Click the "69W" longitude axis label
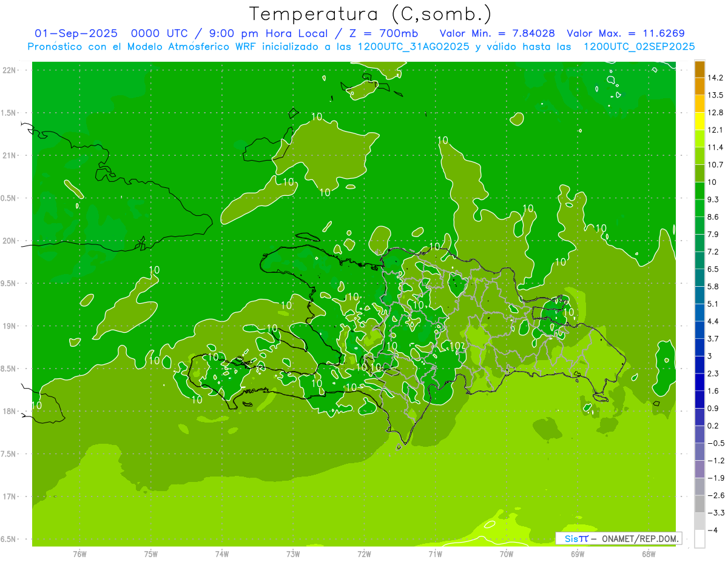Screen dimensions: 728x562 (578, 554)
